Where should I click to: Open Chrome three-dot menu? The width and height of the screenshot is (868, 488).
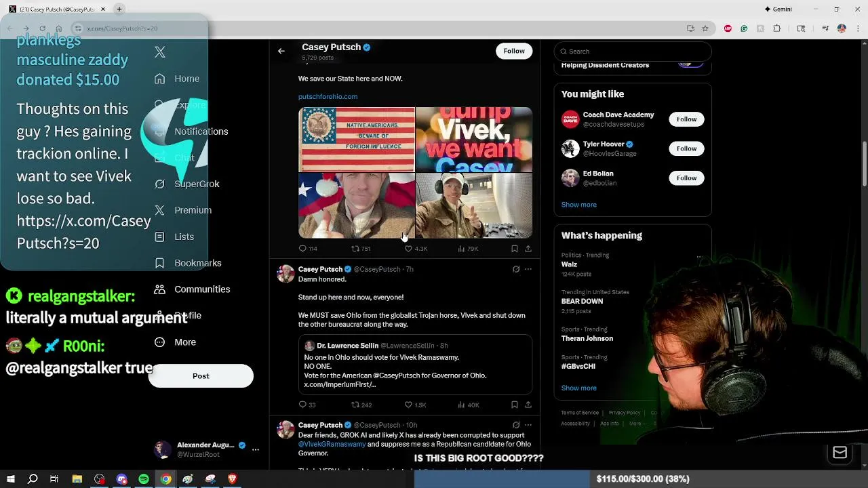coord(857,28)
